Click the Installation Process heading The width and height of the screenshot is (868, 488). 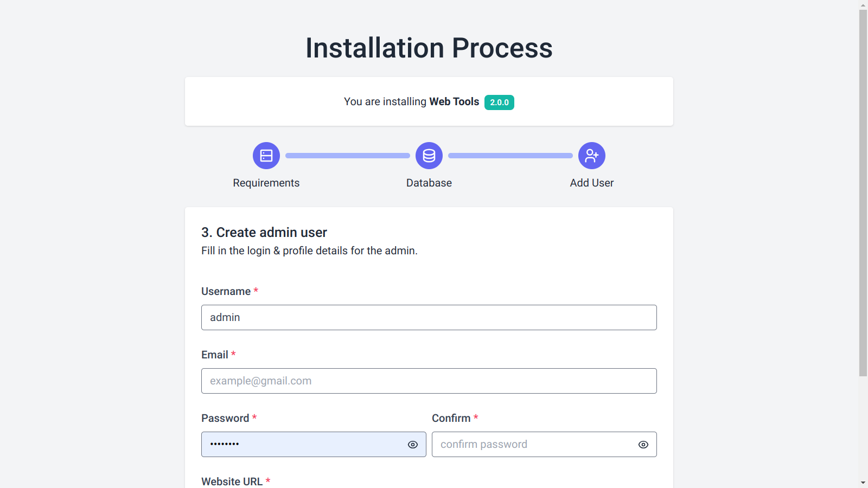(x=429, y=48)
